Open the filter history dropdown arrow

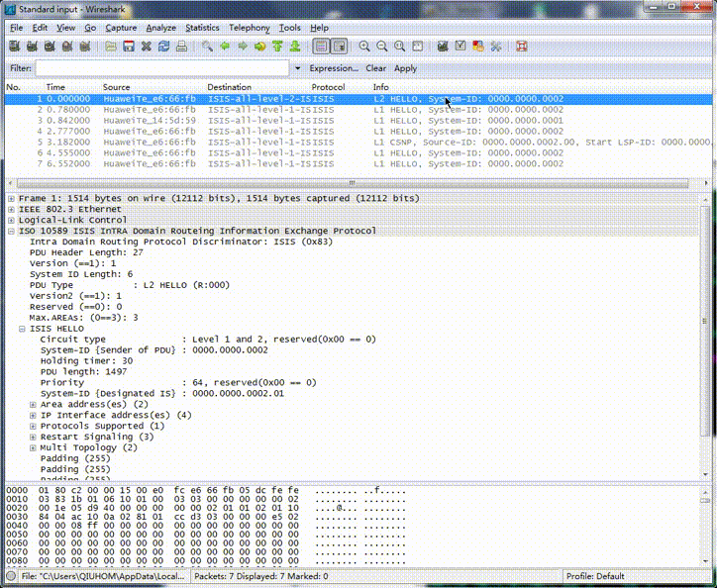pos(298,68)
